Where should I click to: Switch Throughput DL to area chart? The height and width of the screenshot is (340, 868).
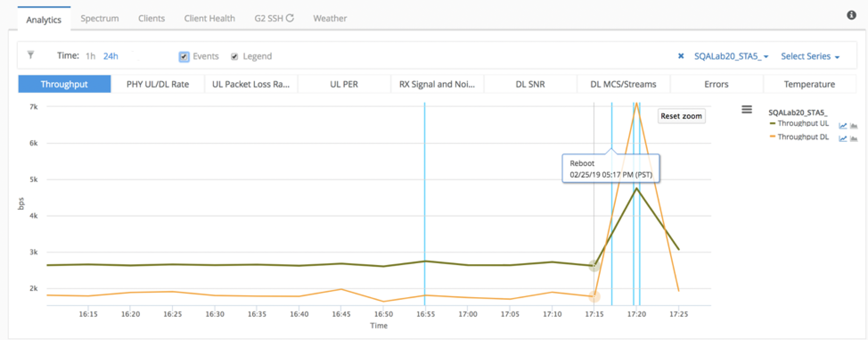click(854, 139)
